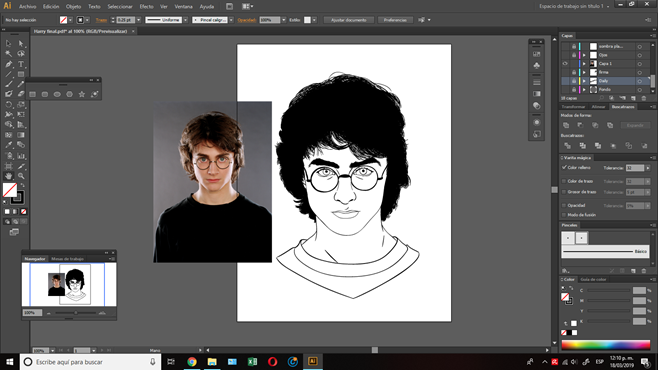Image resolution: width=658 pixels, height=370 pixels.
Task: Click the Unite shape mode icon
Action: click(x=566, y=125)
